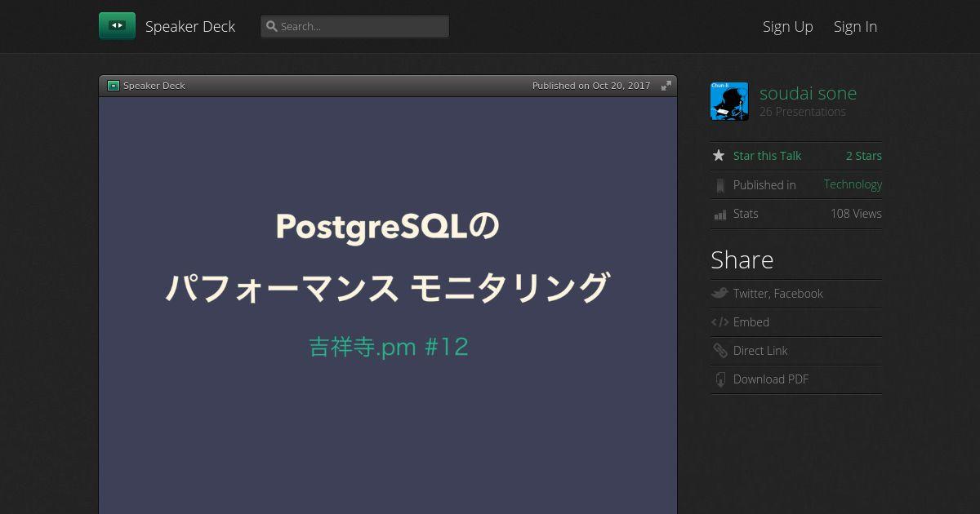This screenshot has height=514, width=980.
Task: Click the magnifying glass search icon
Action: tap(272, 26)
